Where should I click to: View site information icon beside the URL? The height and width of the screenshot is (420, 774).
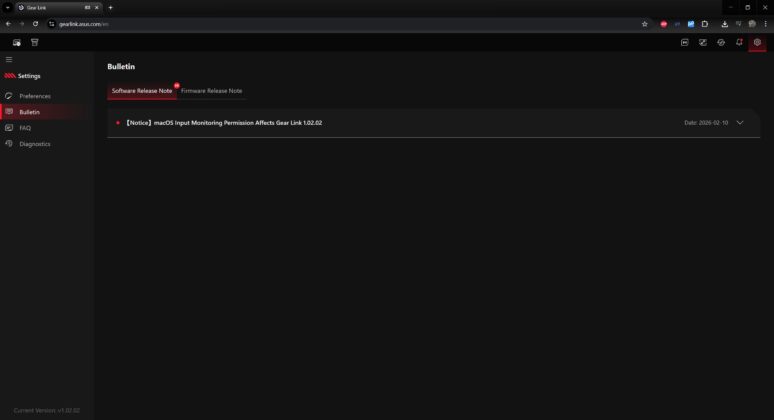coord(51,24)
